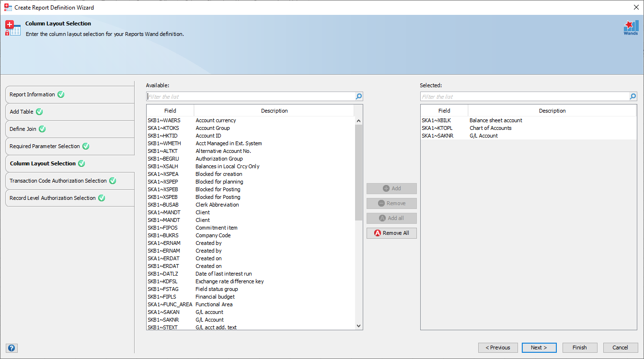Click the Column Layout Selection header icon
Screen dimensions: 644x359
point(13,27)
